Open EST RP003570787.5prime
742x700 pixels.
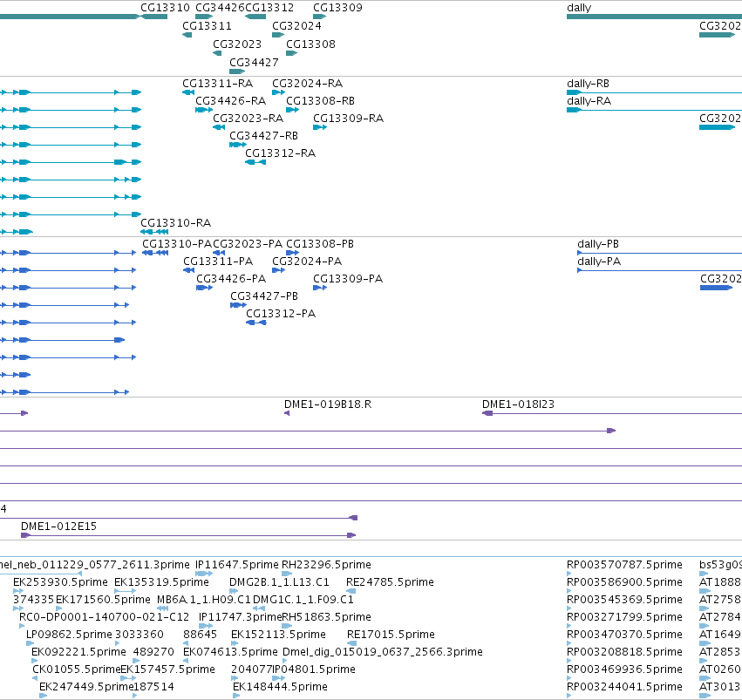624,565
